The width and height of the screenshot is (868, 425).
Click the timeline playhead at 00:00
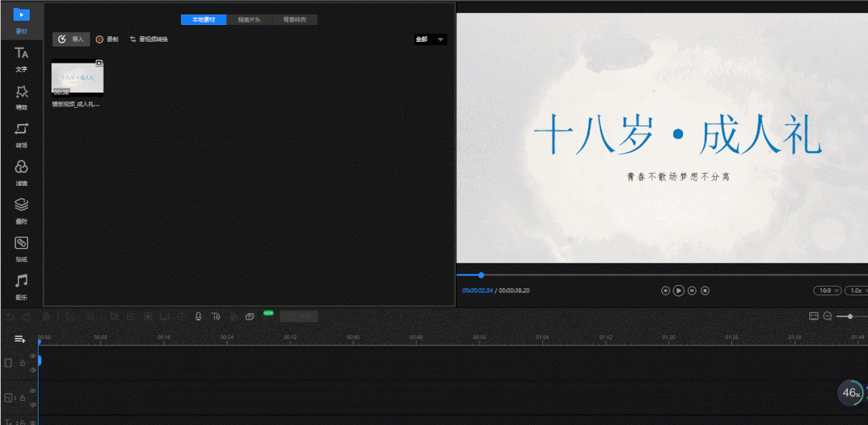[x=39, y=341]
